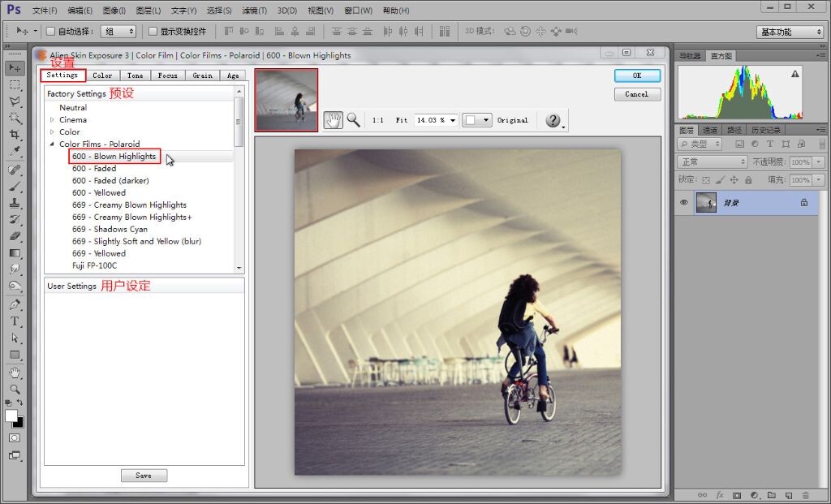Select the History Brush tool

(x=15, y=219)
